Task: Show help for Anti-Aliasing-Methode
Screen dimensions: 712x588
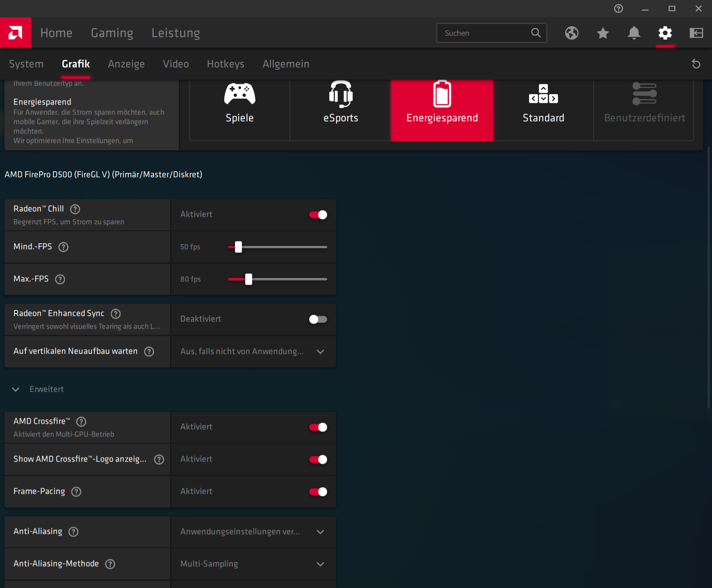Action: [110, 564]
